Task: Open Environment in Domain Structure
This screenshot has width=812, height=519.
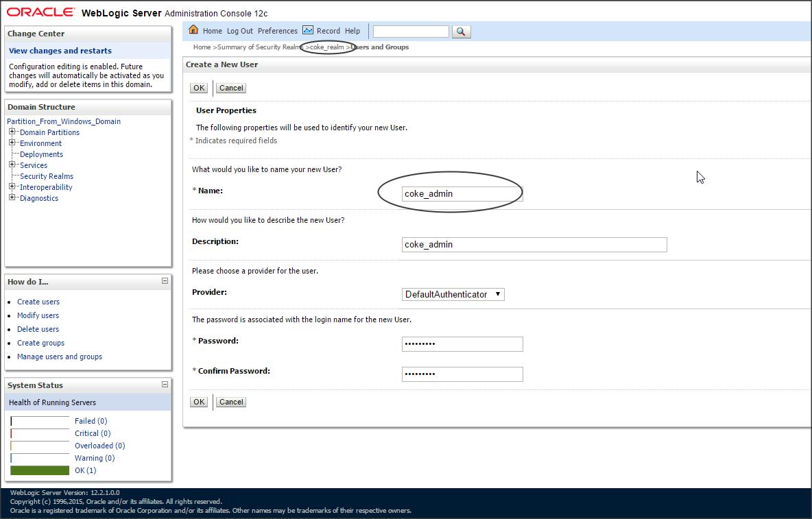Action: tap(40, 143)
